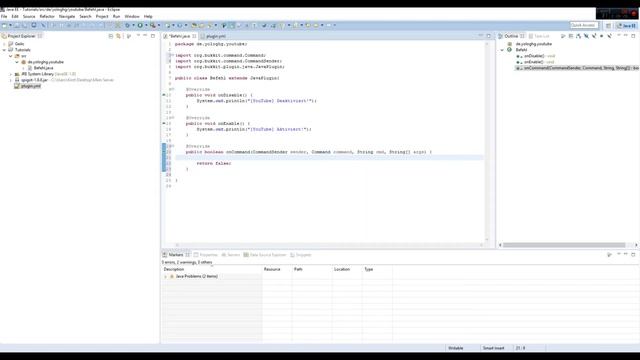
Task: Open the Window menu
Action: [132, 16]
